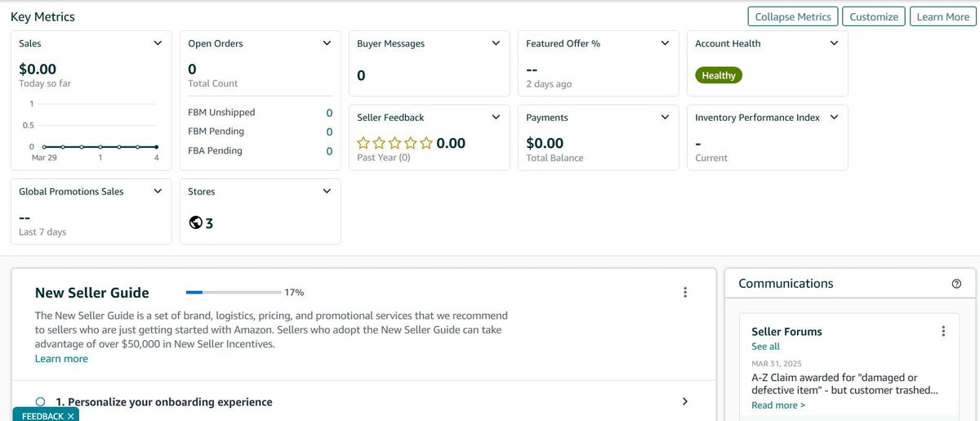Click the Stores count 3
Image resolution: width=980 pixels, height=421 pixels.
tap(210, 223)
